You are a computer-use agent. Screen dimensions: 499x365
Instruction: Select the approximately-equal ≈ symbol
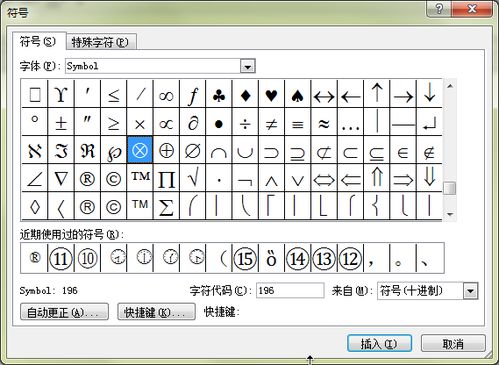coord(324,122)
